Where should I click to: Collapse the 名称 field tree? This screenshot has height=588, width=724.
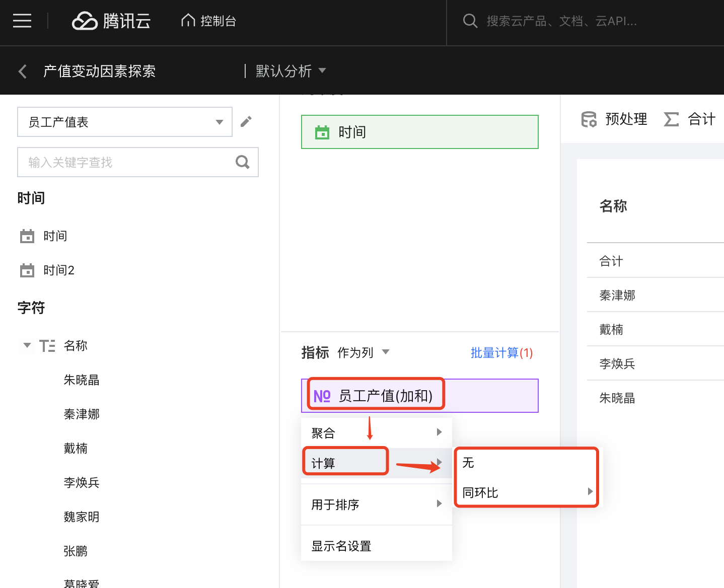(x=27, y=345)
